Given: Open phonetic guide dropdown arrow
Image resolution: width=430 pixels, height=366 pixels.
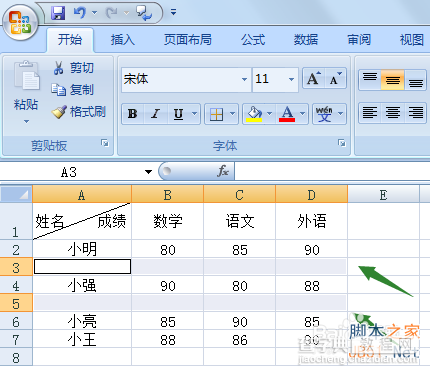Looking at the screenshot, I should [340, 114].
